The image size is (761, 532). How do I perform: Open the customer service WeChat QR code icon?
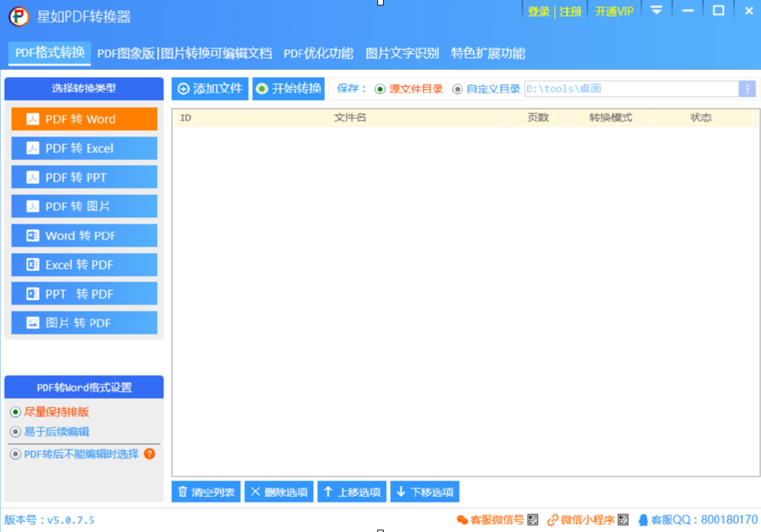[x=533, y=520]
